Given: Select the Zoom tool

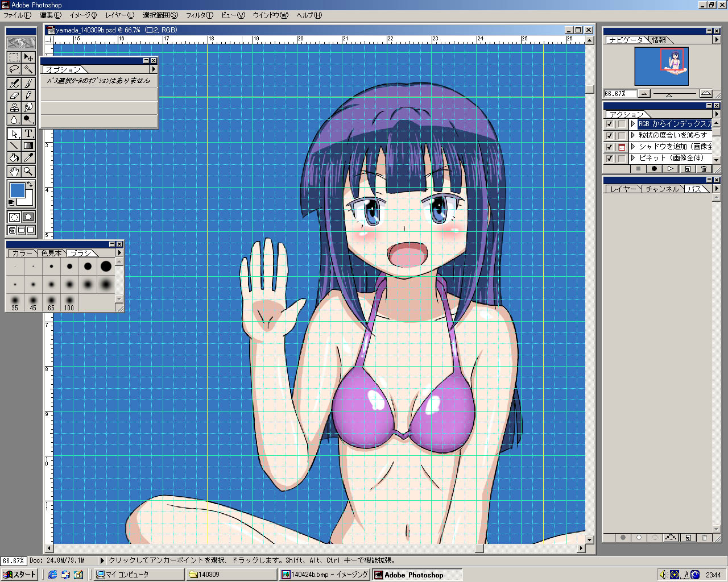Looking at the screenshot, I should pos(28,171).
